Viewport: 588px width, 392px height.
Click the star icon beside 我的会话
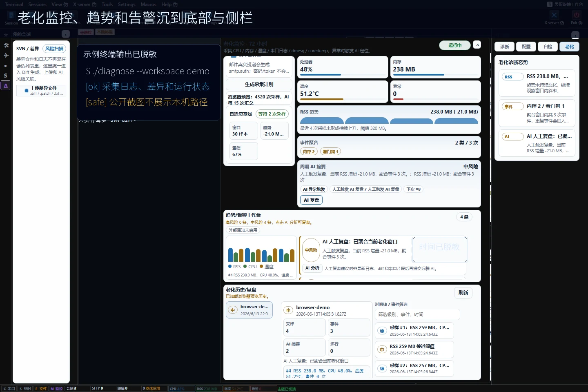[6, 35]
